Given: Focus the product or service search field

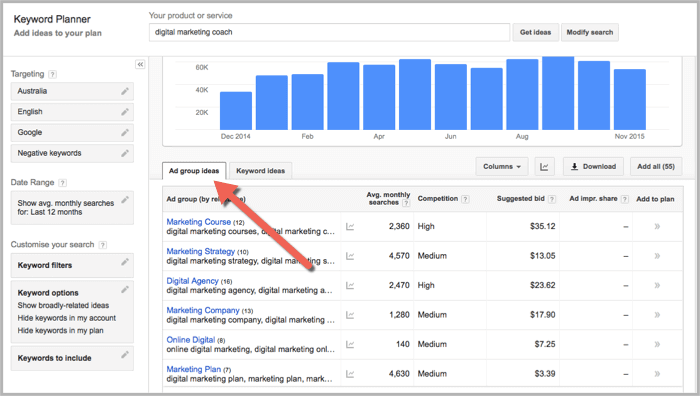Looking at the screenshot, I should tap(329, 32).
